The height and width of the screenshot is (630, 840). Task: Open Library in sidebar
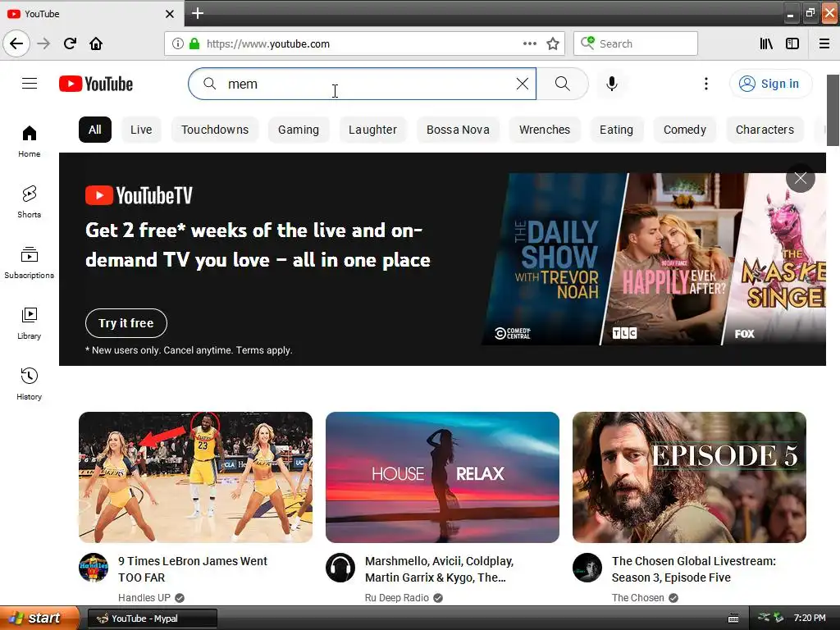click(x=30, y=323)
